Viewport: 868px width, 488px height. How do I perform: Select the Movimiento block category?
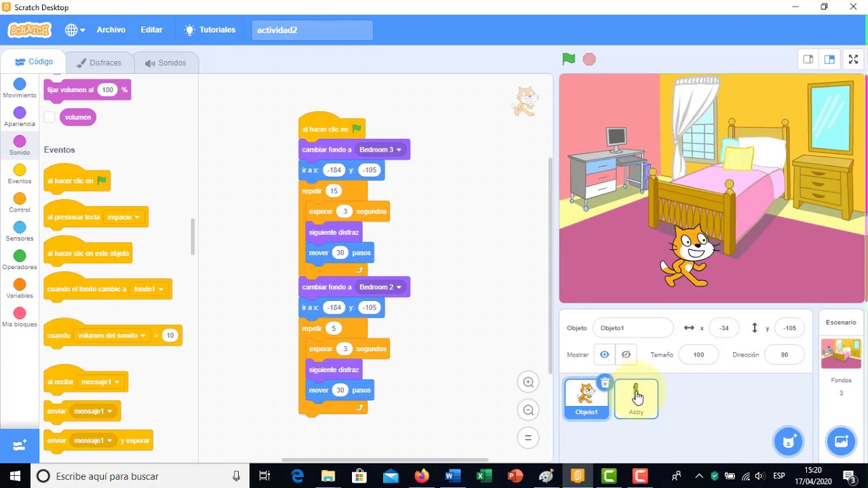tap(20, 88)
